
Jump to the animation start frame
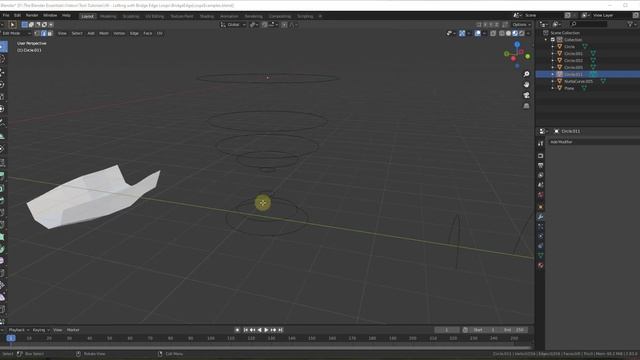pos(245,330)
